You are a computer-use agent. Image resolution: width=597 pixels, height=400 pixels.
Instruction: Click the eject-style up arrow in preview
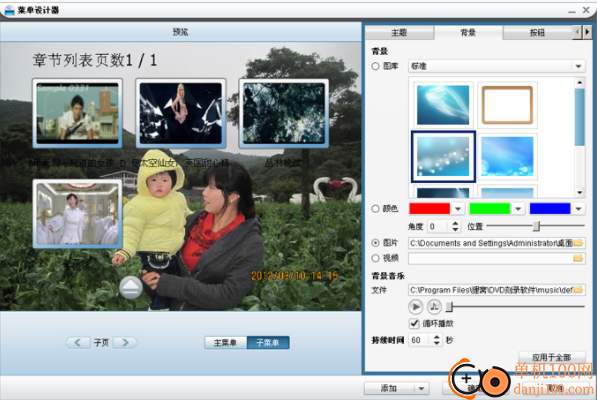pos(131,287)
